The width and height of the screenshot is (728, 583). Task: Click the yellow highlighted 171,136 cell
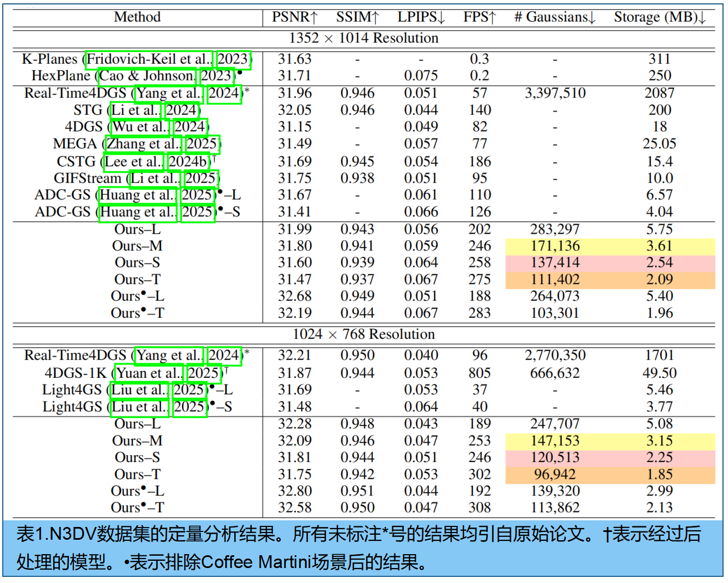[555, 246]
